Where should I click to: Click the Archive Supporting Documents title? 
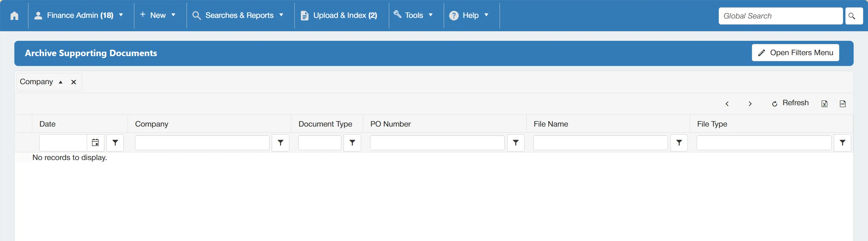pyautogui.click(x=91, y=53)
